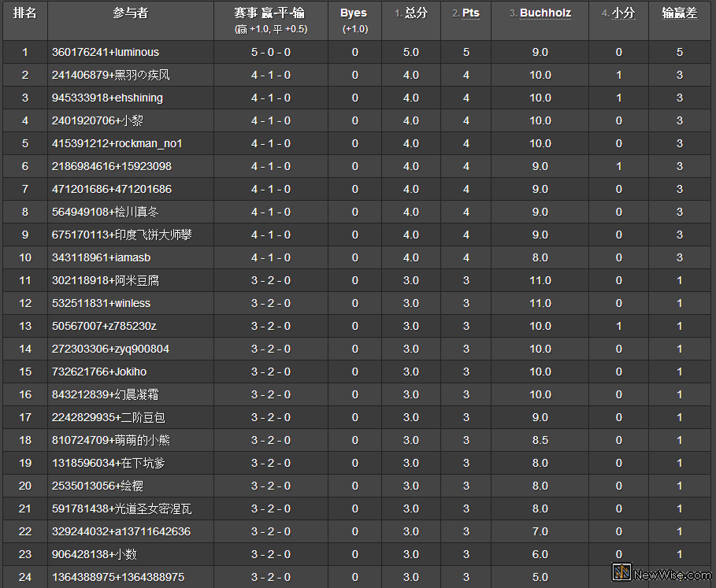716x588 pixels.
Task: Click participant 843212839+幻晨凝霜
Action: pyautogui.click(x=106, y=394)
